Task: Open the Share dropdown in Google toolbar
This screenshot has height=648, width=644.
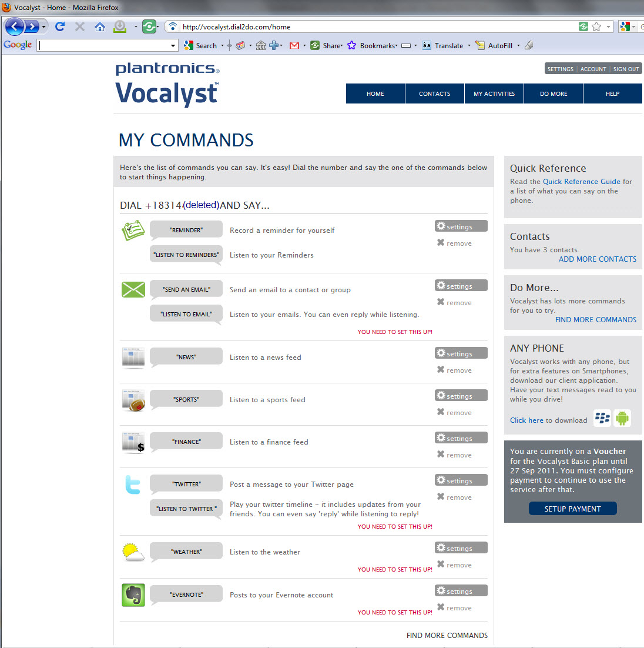Action: (x=332, y=45)
